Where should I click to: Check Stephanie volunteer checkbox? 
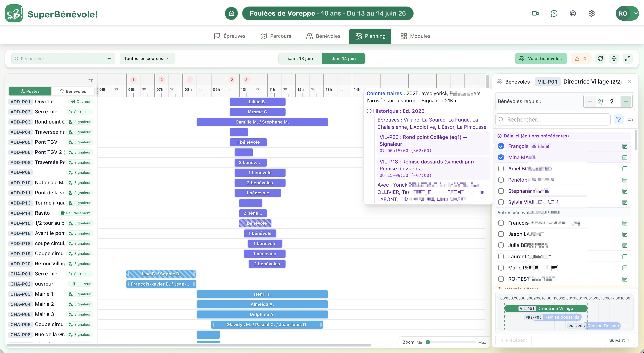(x=501, y=191)
